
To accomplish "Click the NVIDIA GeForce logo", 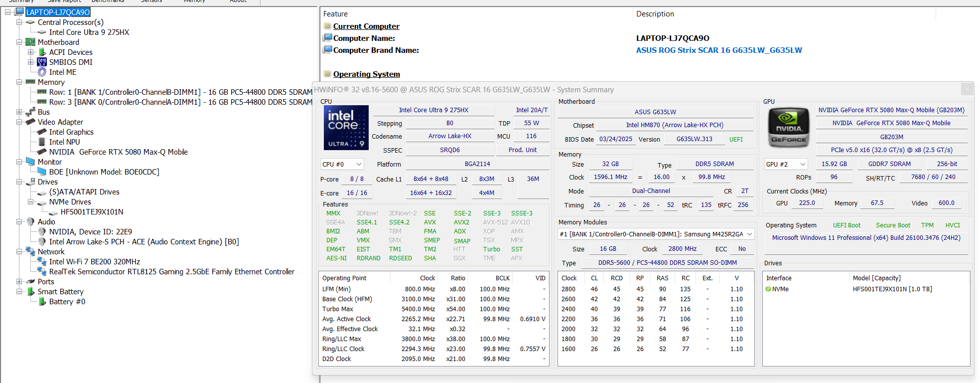I will pos(789,128).
